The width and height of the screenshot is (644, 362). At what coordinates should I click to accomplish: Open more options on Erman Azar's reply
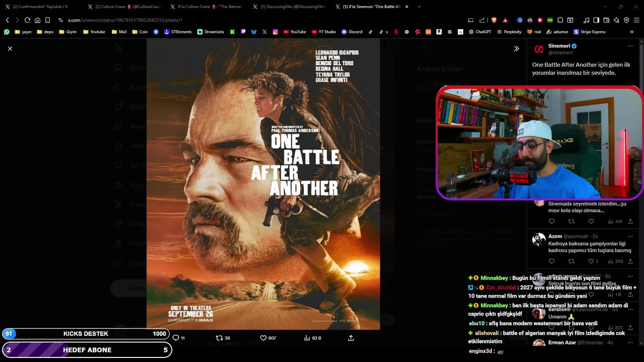630,342
